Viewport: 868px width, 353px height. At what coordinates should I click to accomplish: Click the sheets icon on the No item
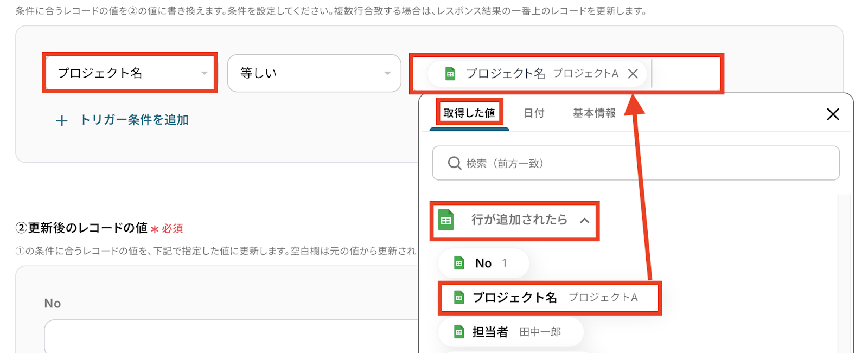click(459, 264)
